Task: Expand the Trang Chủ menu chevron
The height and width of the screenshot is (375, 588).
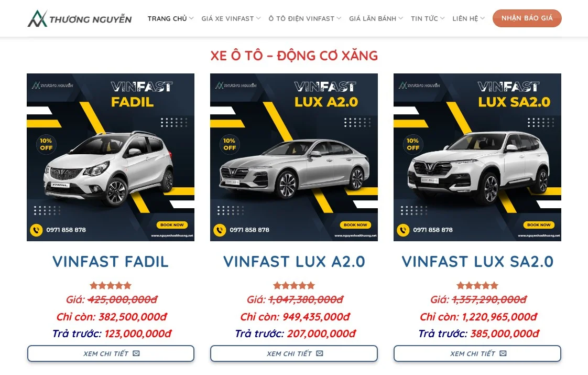Action: click(191, 18)
